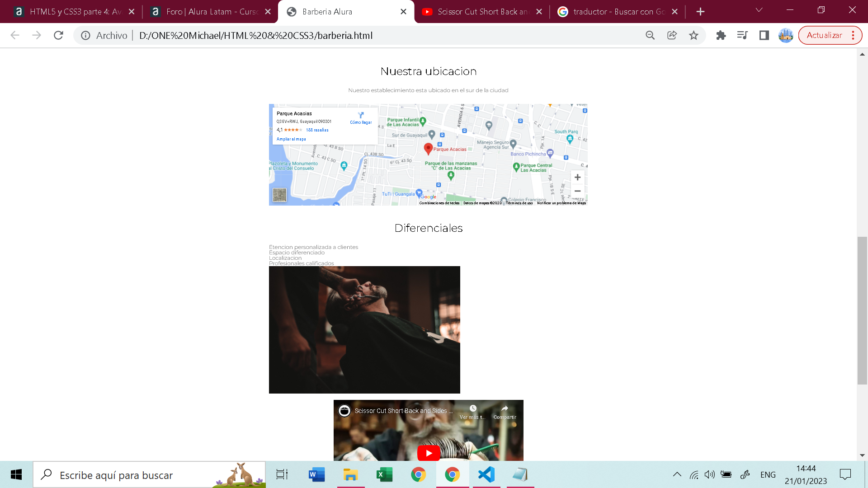
Task: Open the video channel avatar icon
Action: [344, 410]
